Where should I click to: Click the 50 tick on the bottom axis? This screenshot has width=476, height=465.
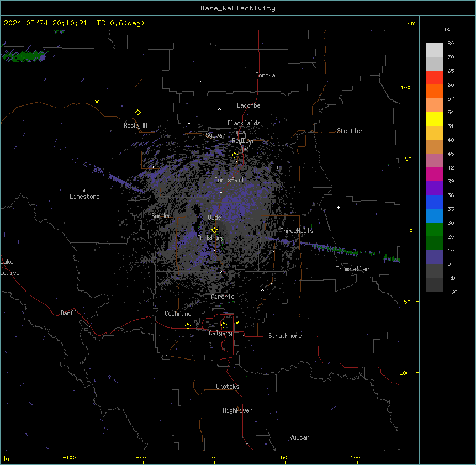pyautogui.click(x=284, y=457)
